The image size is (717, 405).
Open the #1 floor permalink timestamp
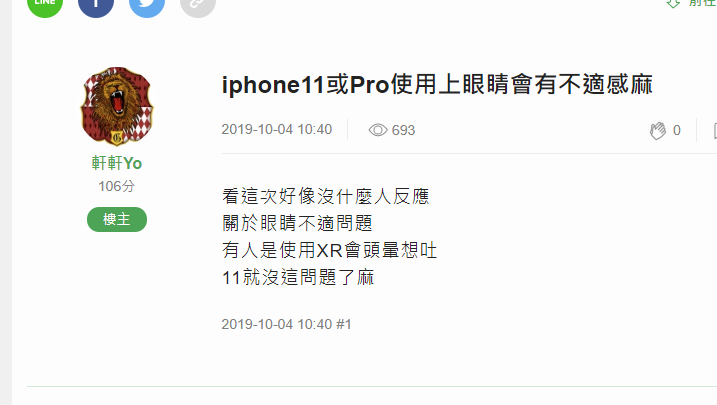pyautogui.click(x=287, y=324)
